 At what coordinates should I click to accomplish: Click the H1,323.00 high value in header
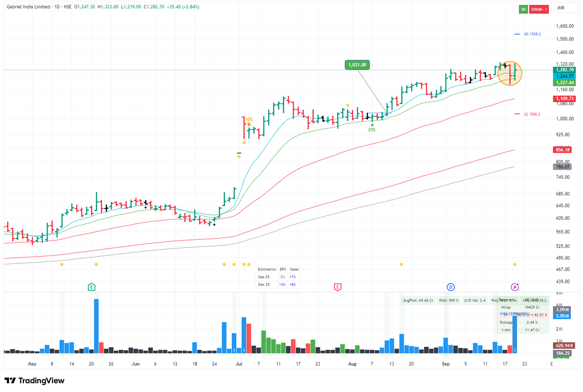[x=108, y=7]
